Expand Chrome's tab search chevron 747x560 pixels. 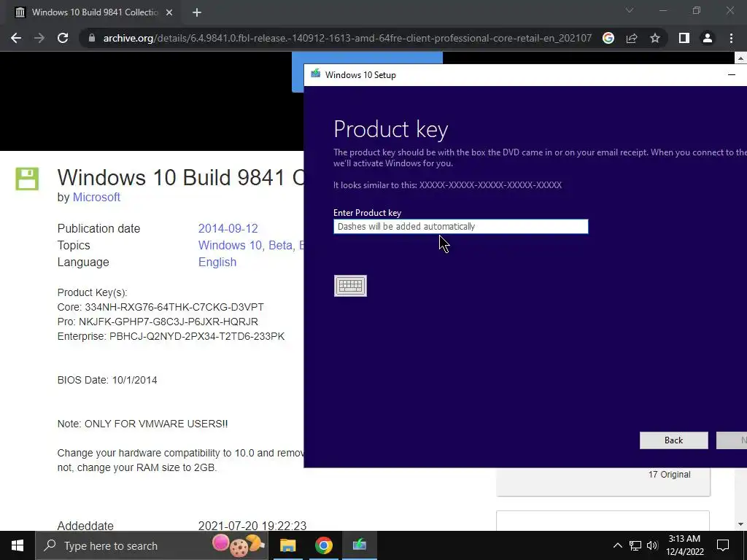pyautogui.click(x=630, y=10)
